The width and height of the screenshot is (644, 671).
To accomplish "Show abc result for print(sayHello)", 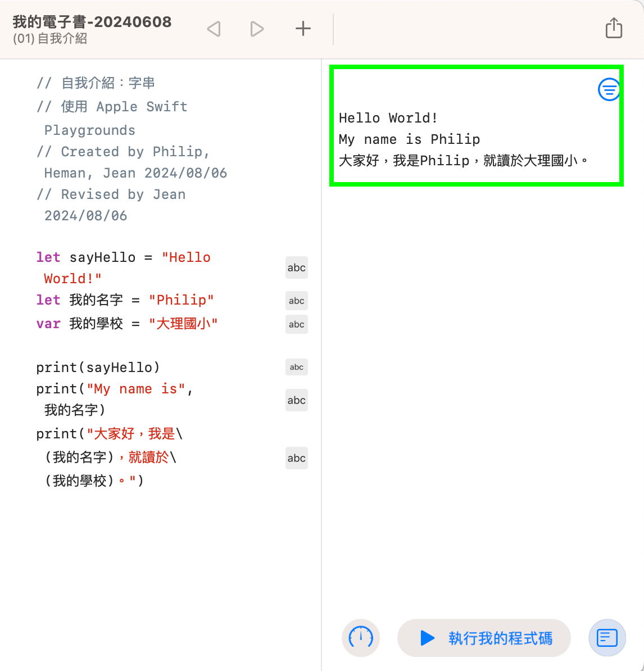I will point(296,368).
